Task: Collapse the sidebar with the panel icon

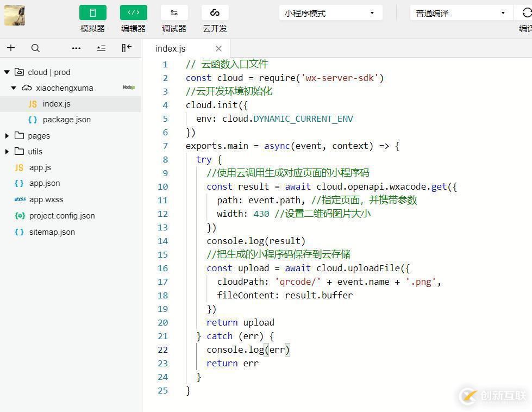Action: coord(126,48)
